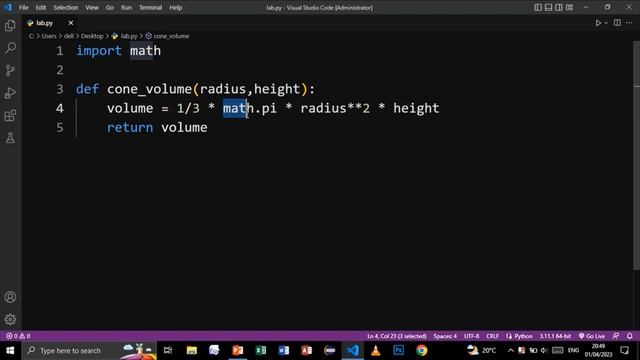Click the Type here to search box
640x360 pixels.
(89, 351)
